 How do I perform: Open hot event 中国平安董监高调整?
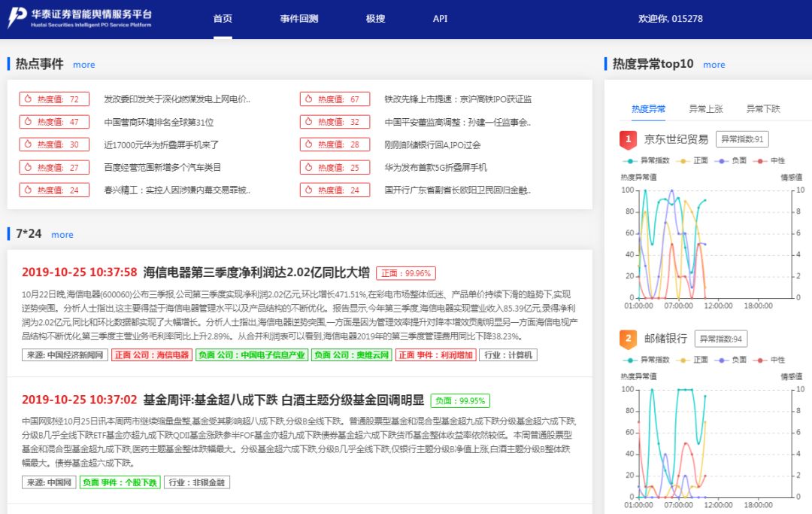coord(458,122)
